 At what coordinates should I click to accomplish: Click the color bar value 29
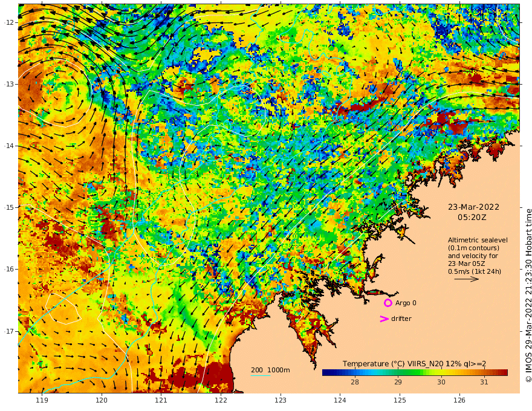398,382
